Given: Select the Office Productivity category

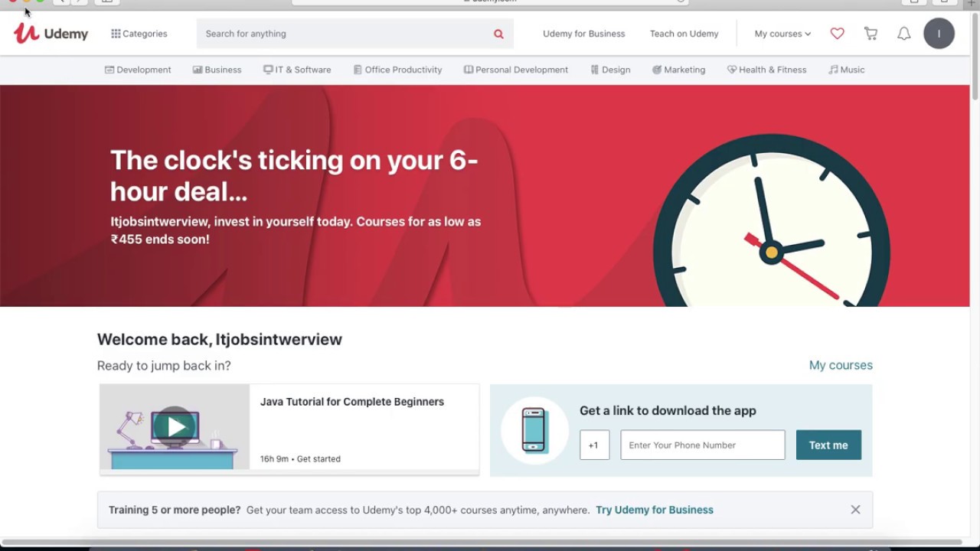Looking at the screenshot, I should (397, 70).
